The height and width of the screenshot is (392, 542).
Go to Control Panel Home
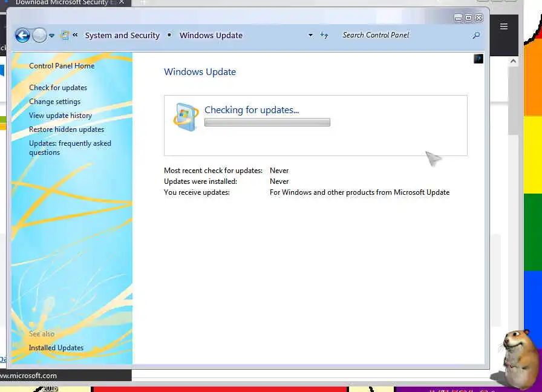tap(62, 66)
